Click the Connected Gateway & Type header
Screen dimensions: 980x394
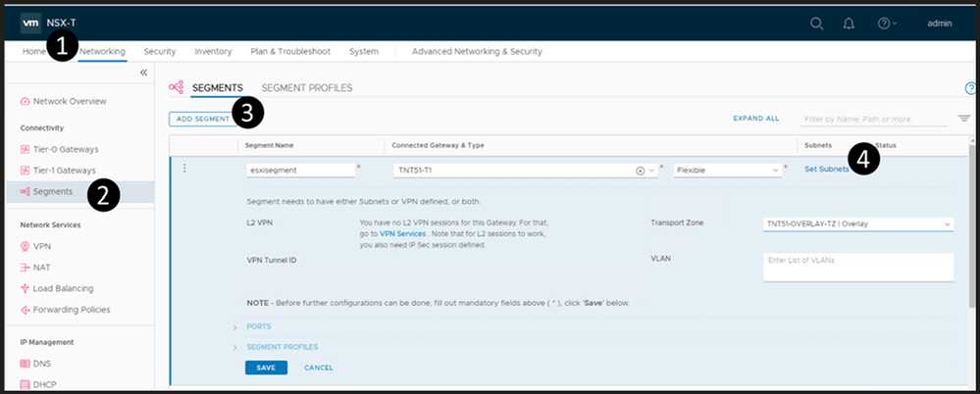[x=438, y=145]
